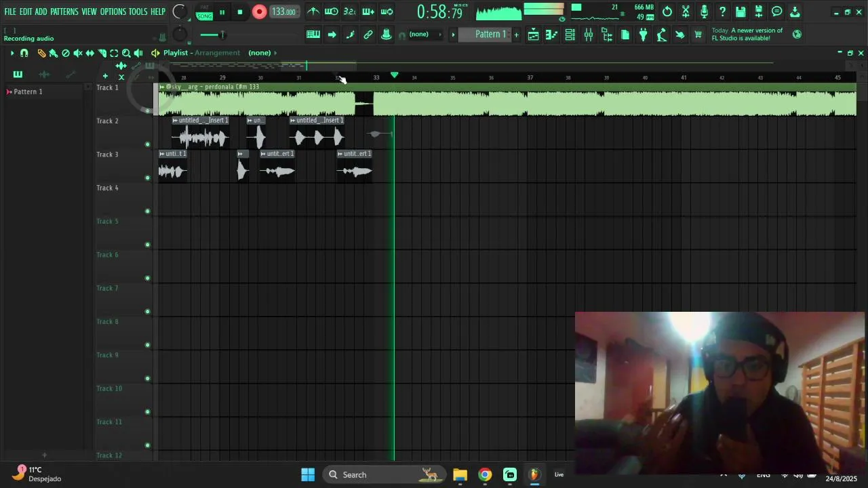
Task: Open the VIEW menu
Action: point(90,12)
